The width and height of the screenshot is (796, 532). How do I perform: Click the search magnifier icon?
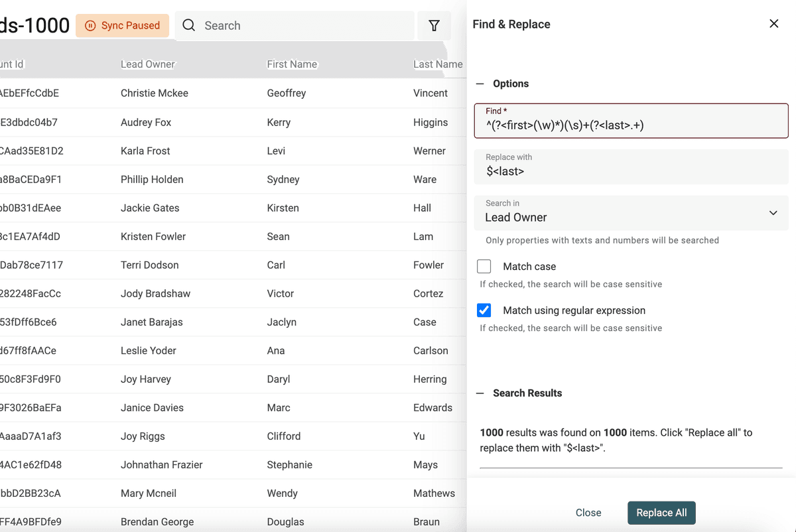(x=189, y=26)
